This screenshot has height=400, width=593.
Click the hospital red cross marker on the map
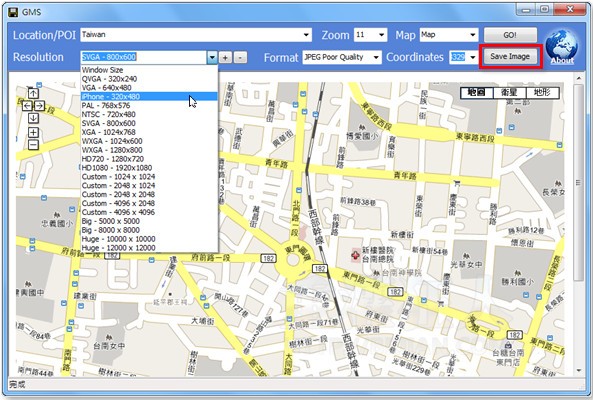355,255
